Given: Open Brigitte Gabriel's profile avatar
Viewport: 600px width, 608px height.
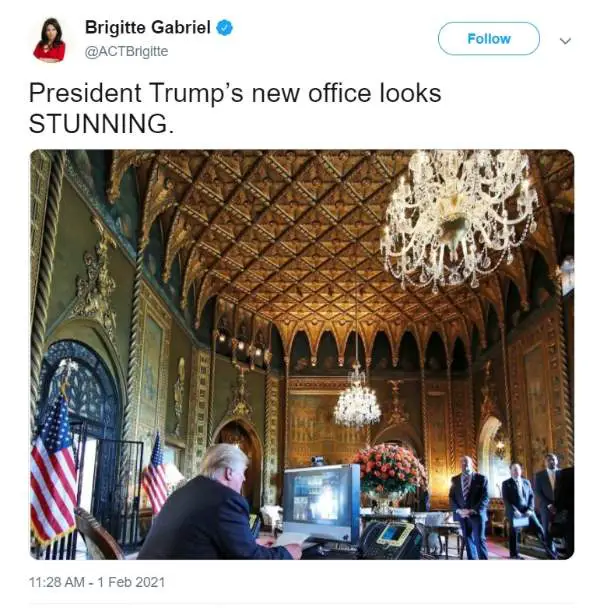Looking at the screenshot, I should tap(49, 40).
